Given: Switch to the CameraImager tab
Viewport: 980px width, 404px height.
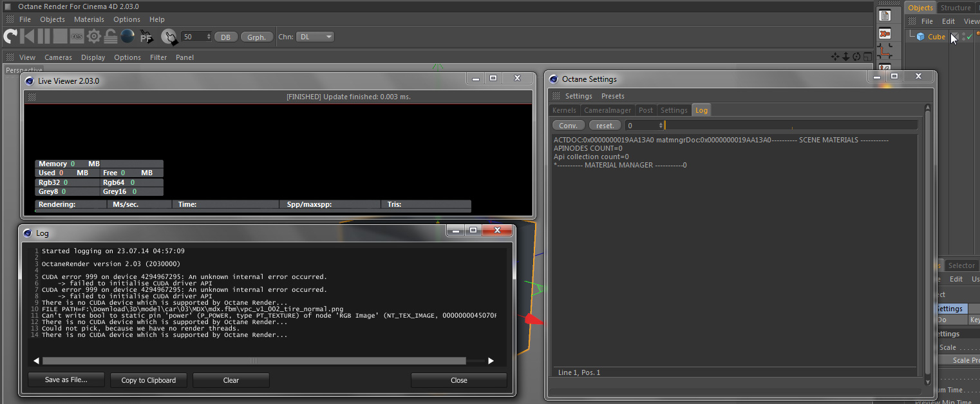Looking at the screenshot, I should 607,110.
